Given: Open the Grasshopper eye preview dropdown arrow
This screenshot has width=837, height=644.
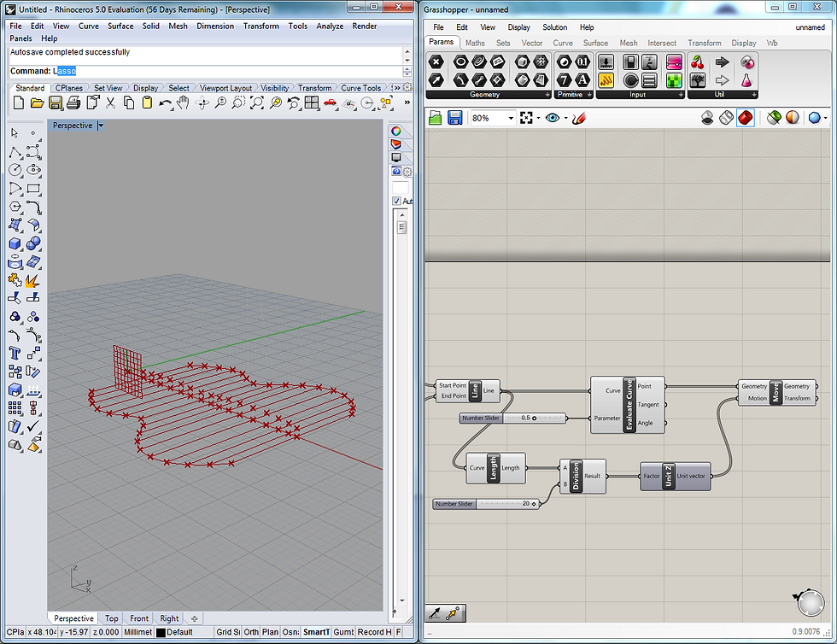Looking at the screenshot, I should coord(565,118).
